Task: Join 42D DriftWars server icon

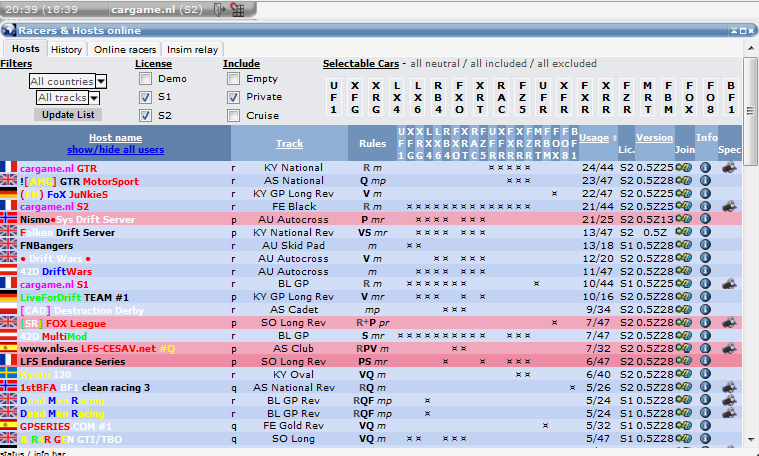Action: click(684, 271)
